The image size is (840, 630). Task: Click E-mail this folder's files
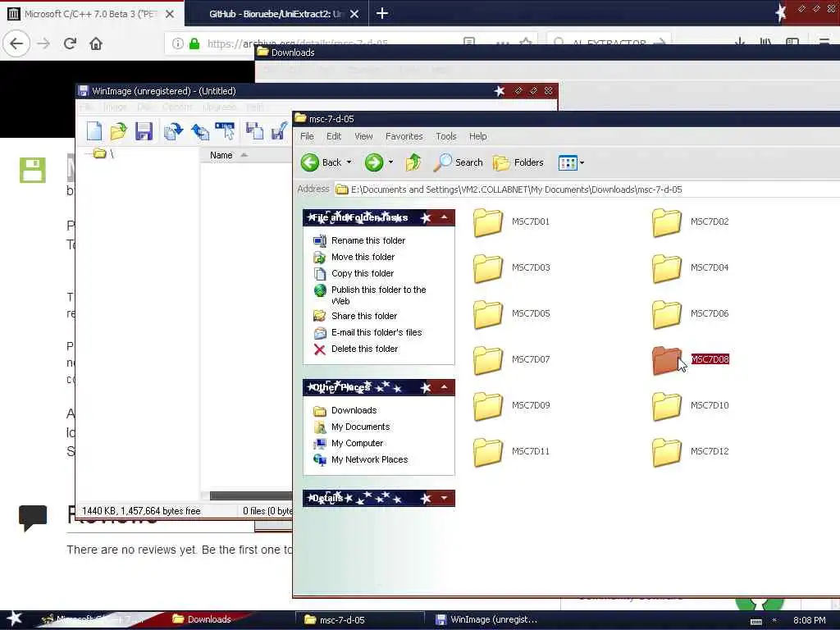pos(376,333)
